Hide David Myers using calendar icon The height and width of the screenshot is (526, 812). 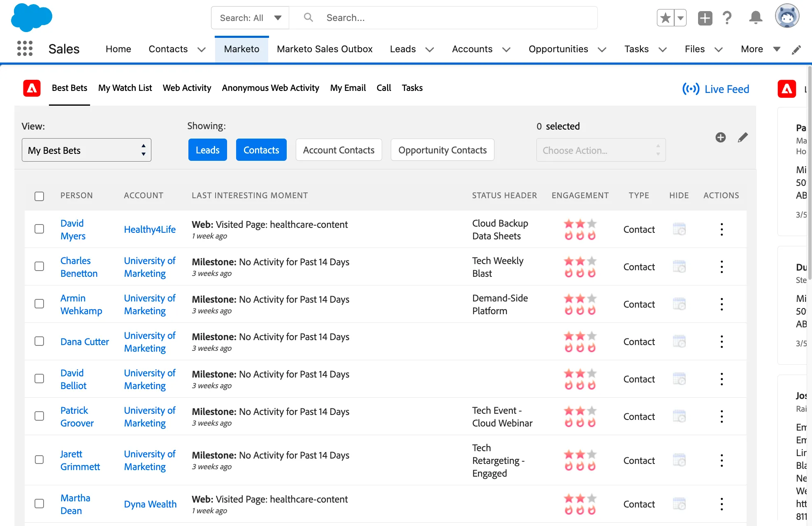coord(679,229)
